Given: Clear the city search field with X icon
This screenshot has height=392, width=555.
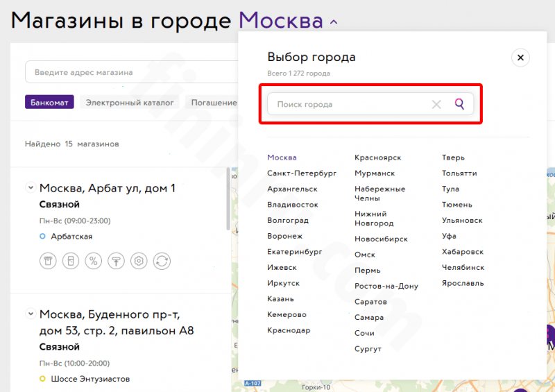Looking at the screenshot, I should (x=436, y=104).
